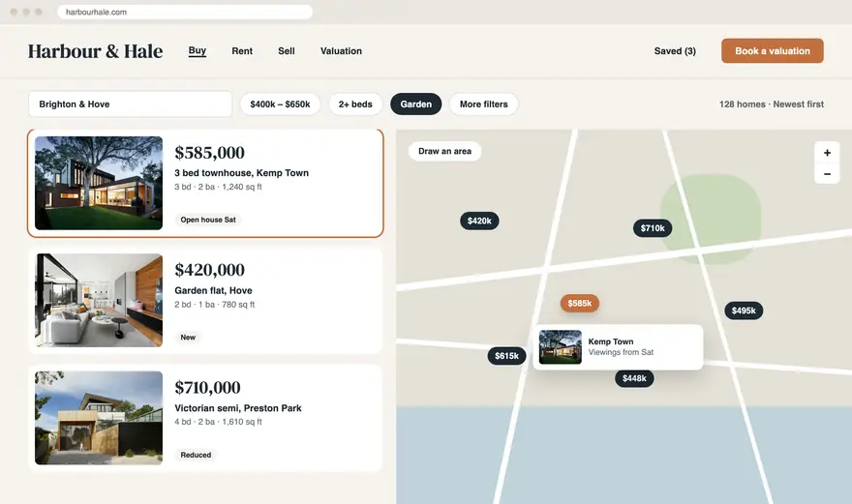Screen dimensions: 852x504
Task: Click the $420,000 price heading
Action: point(209,270)
